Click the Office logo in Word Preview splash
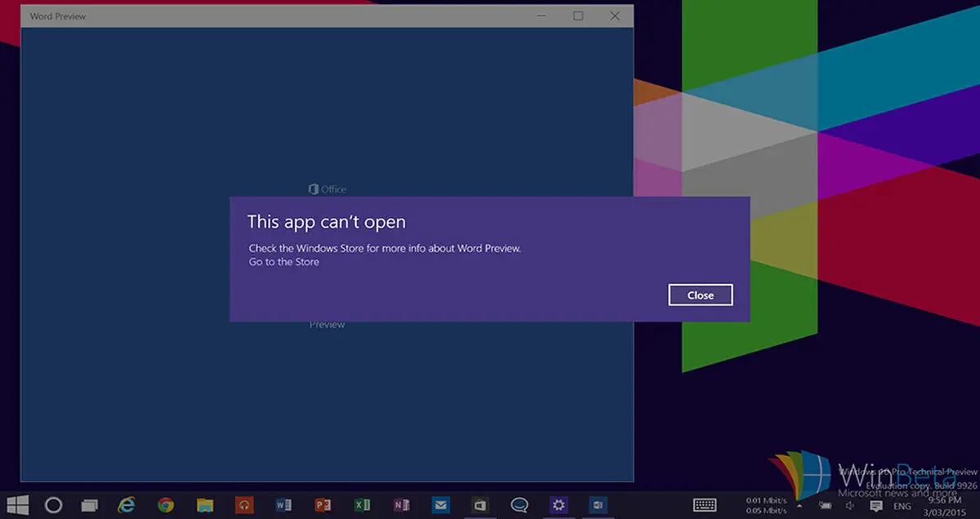 pos(327,189)
